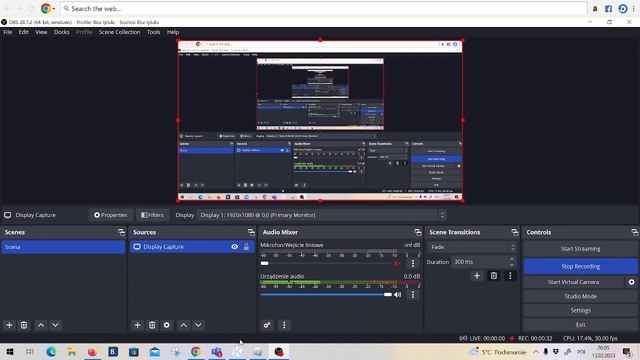Enable Studio Mode

(x=580, y=296)
